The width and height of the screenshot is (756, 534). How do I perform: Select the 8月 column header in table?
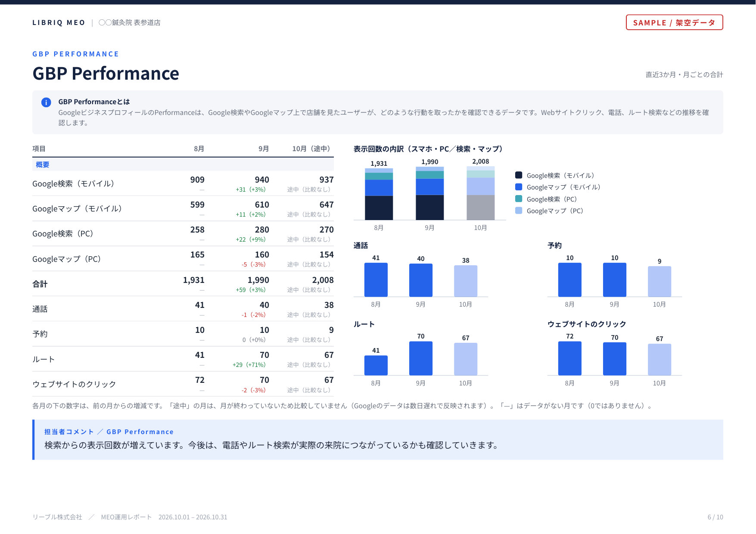point(199,149)
